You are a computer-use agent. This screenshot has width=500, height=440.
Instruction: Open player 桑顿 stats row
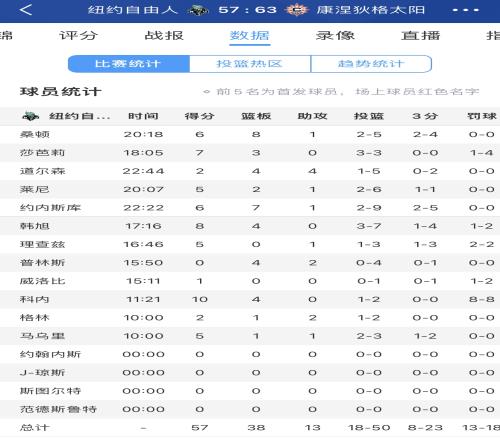[250, 134]
